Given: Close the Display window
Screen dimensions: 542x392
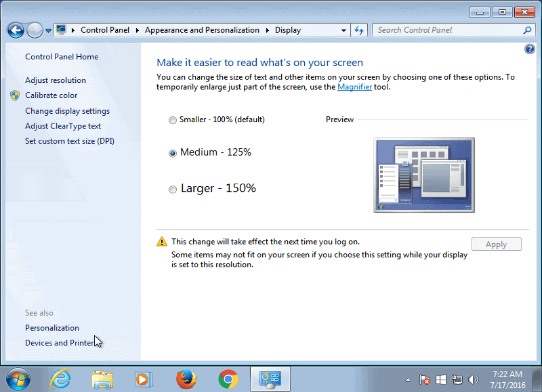Looking at the screenshot, I should point(525,12).
